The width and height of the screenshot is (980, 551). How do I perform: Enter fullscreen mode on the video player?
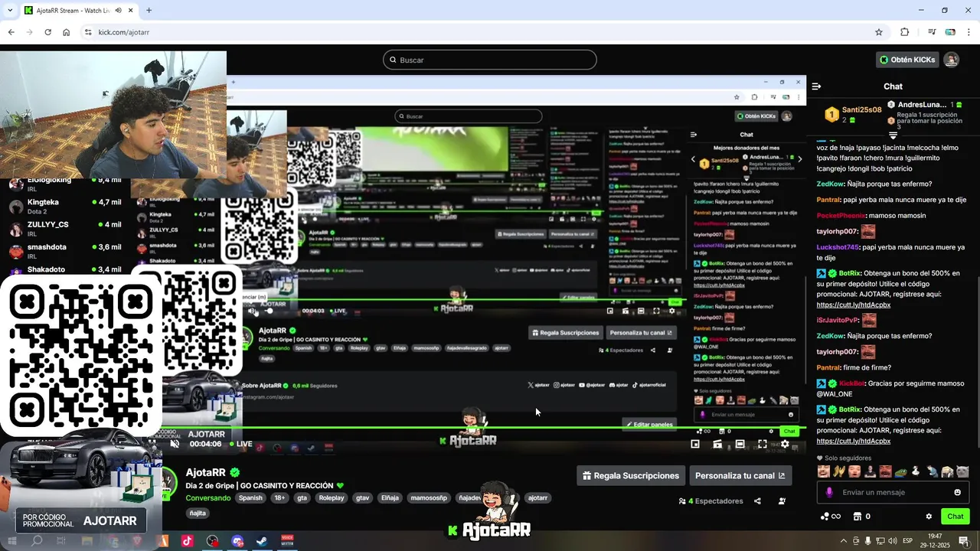coord(763,444)
